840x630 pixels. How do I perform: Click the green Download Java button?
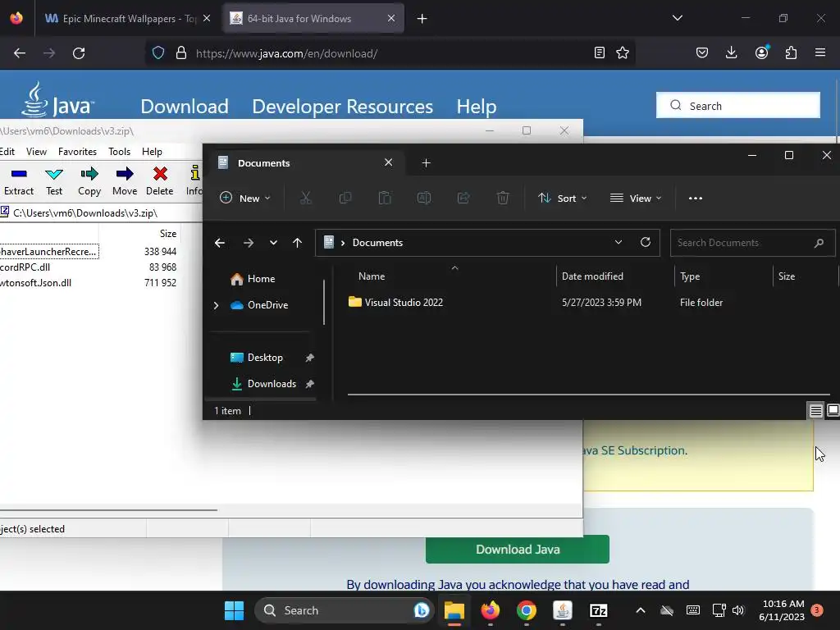point(518,549)
